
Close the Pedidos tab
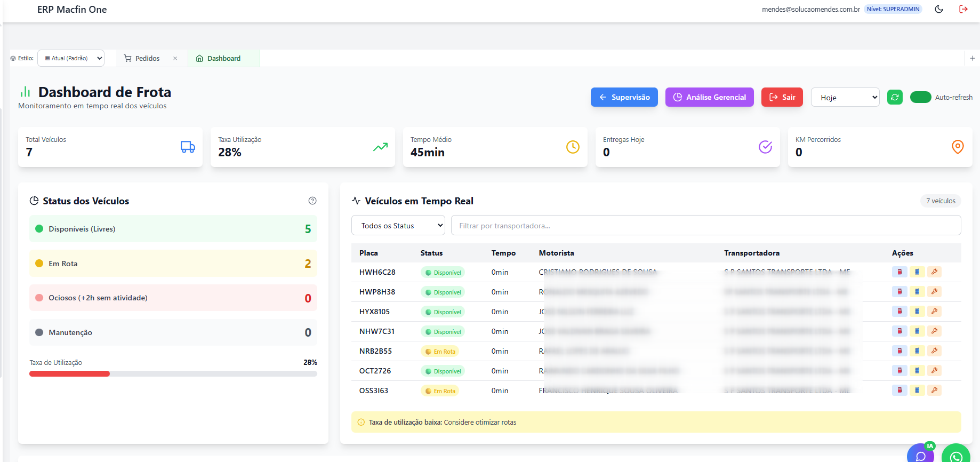tap(175, 58)
